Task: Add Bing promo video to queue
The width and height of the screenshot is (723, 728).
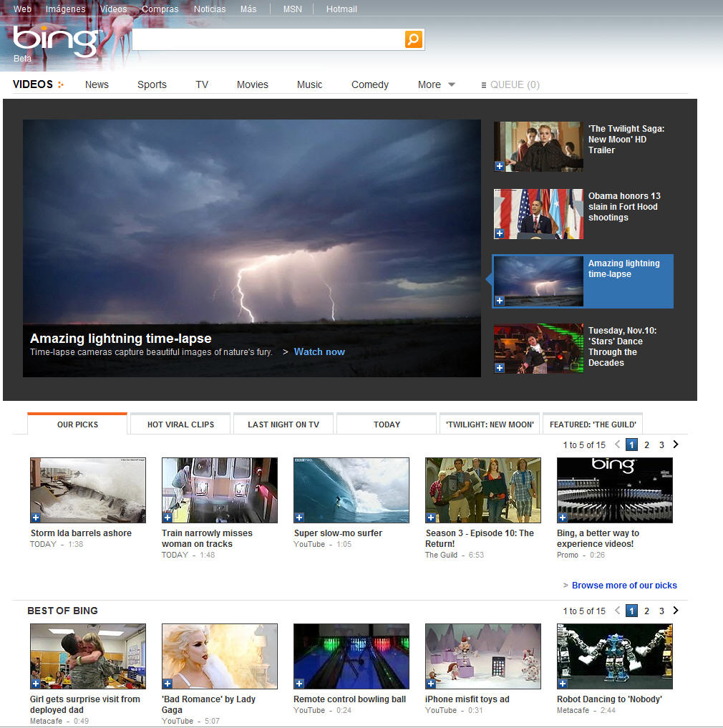Action: (x=563, y=518)
